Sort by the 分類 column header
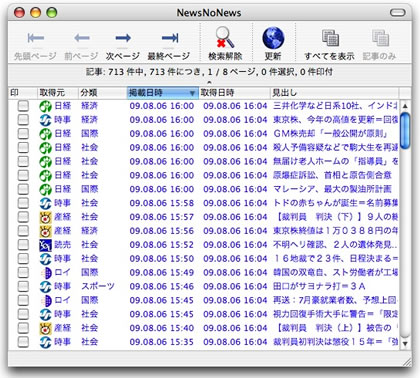This screenshot has height=378, width=420. click(103, 93)
